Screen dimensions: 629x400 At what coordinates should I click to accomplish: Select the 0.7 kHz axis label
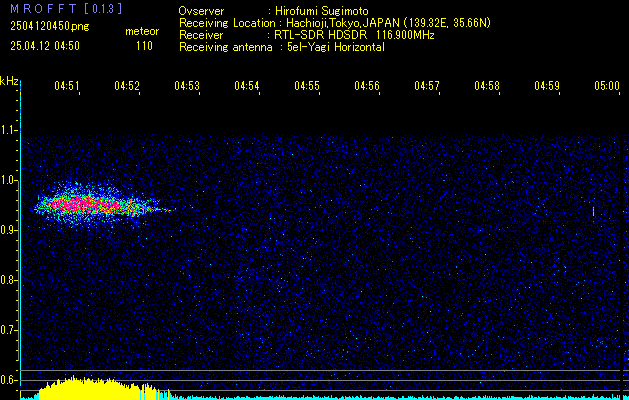(10, 329)
